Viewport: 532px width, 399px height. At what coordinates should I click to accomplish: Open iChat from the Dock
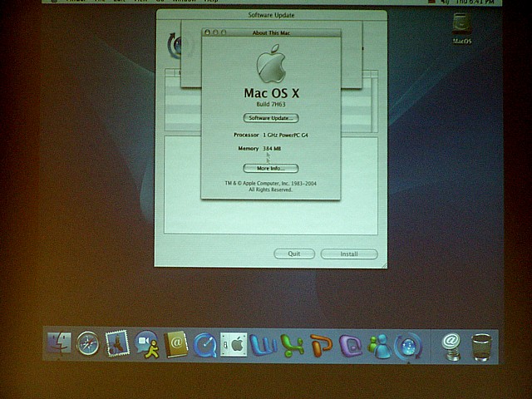pyautogui.click(x=146, y=344)
